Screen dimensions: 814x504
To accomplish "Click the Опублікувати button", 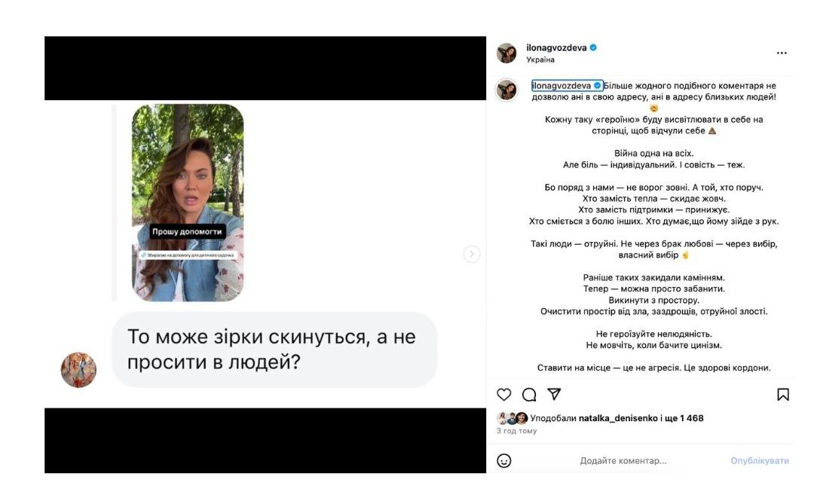I will pos(760,460).
